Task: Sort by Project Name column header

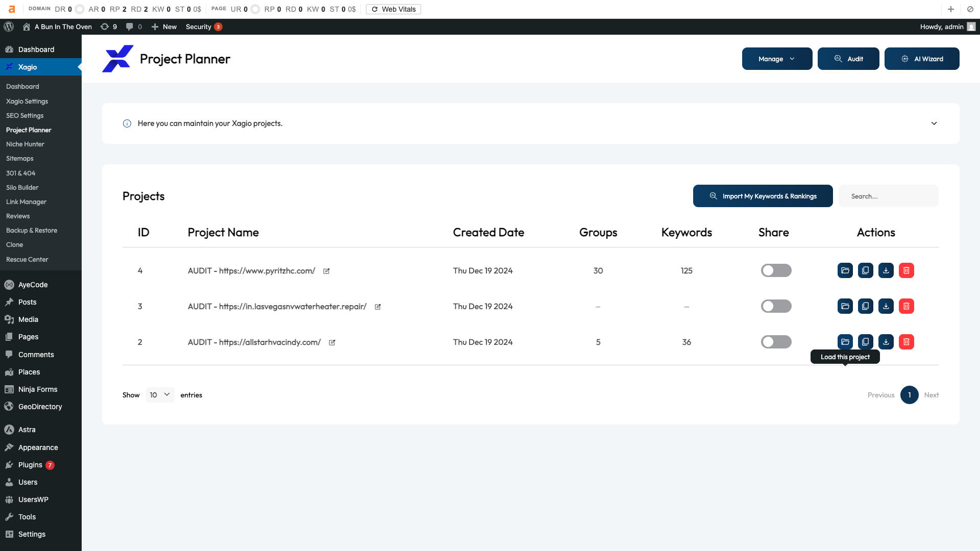Action: tap(223, 232)
